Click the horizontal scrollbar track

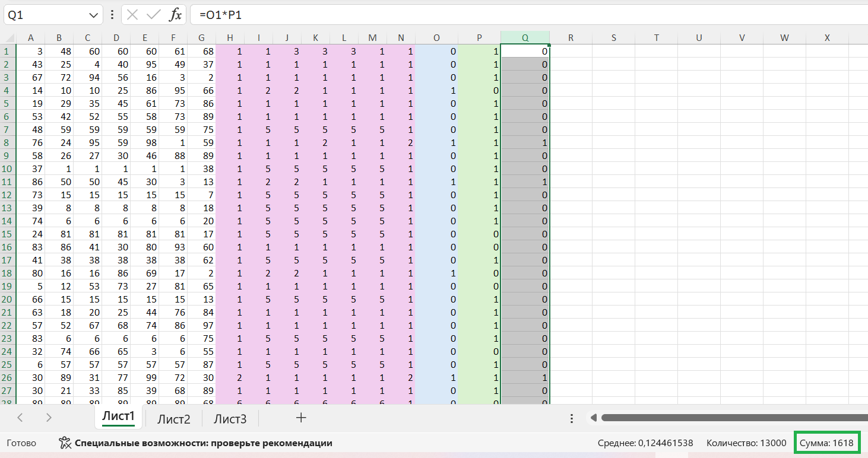(730, 418)
